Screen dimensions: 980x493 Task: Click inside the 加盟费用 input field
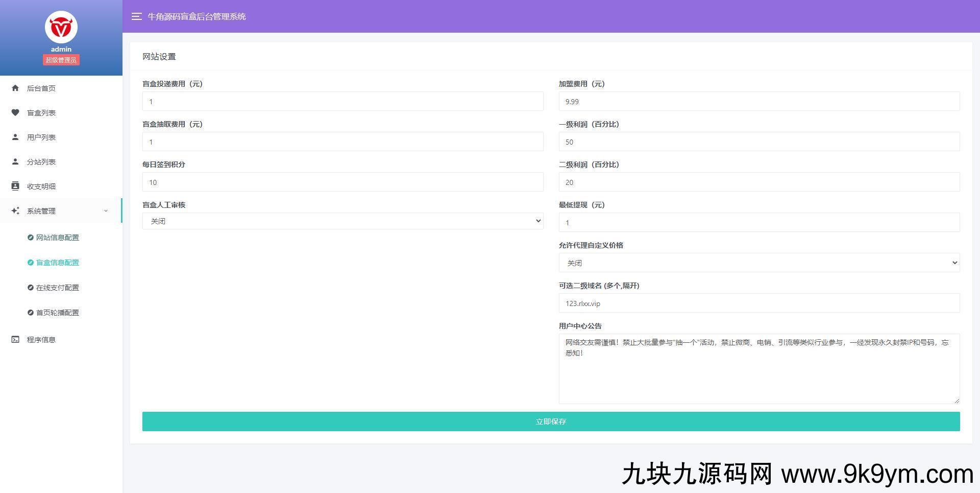point(759,101)
